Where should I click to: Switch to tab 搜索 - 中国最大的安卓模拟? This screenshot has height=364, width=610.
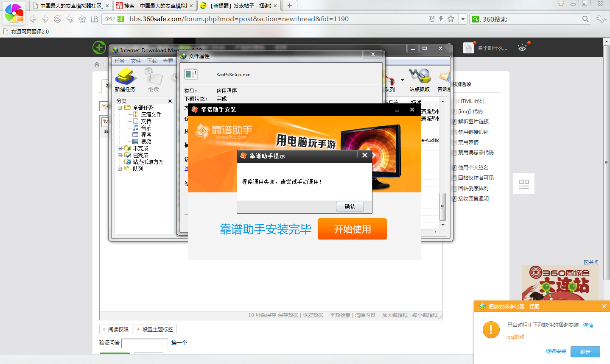(155, 6)
